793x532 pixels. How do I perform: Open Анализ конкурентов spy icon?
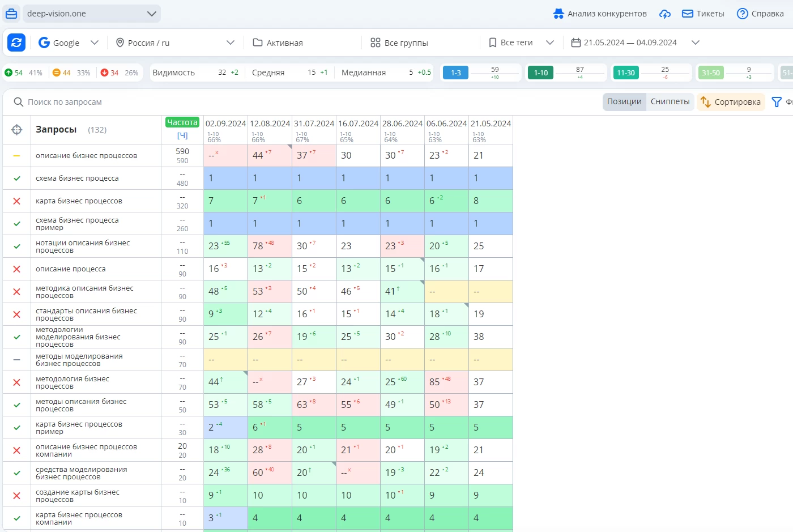coord(558,14)
